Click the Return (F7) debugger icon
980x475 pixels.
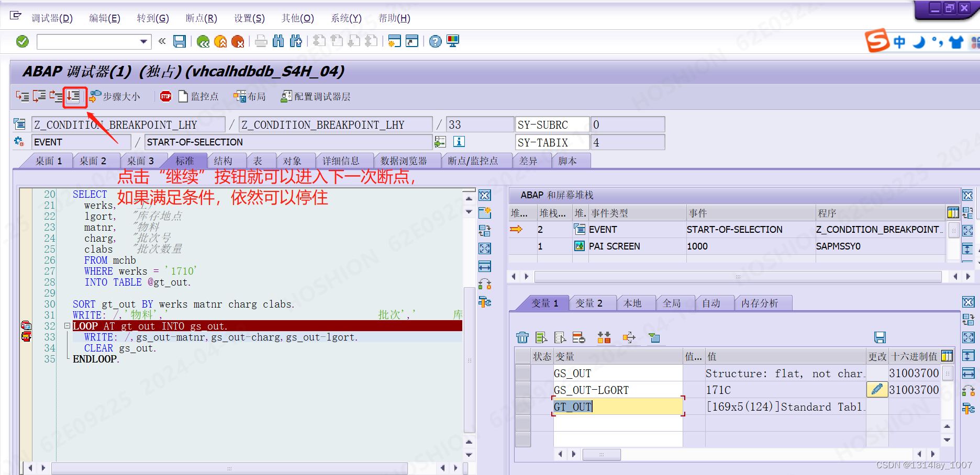coord(56,96)
